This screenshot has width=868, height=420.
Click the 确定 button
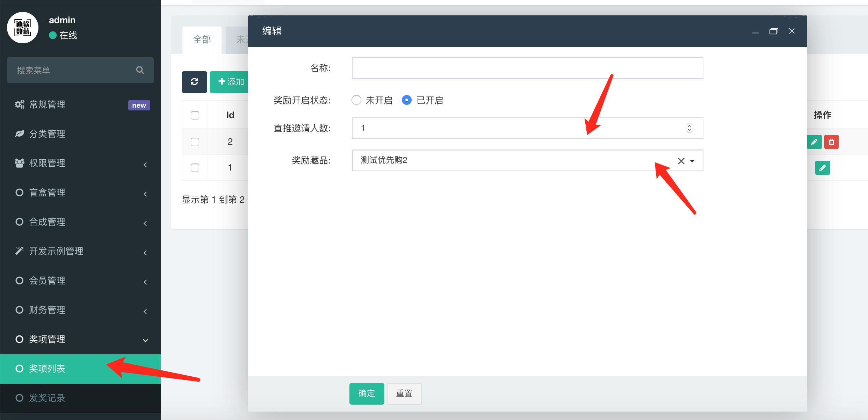367,393
